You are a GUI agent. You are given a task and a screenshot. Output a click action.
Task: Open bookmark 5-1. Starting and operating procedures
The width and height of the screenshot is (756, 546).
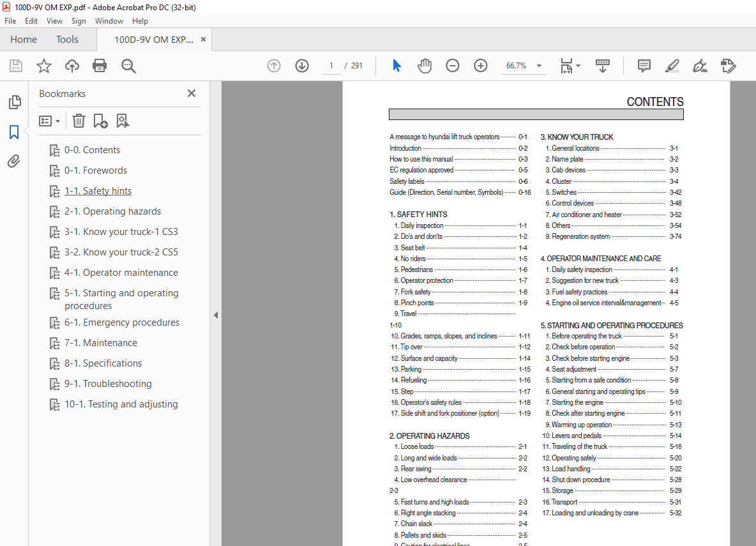pos(121,299)
